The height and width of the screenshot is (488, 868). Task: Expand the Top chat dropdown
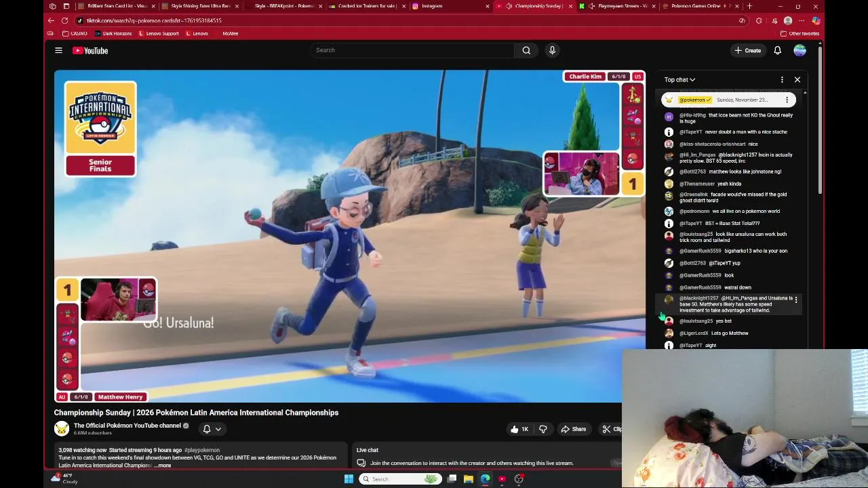(x=679, y=80)
